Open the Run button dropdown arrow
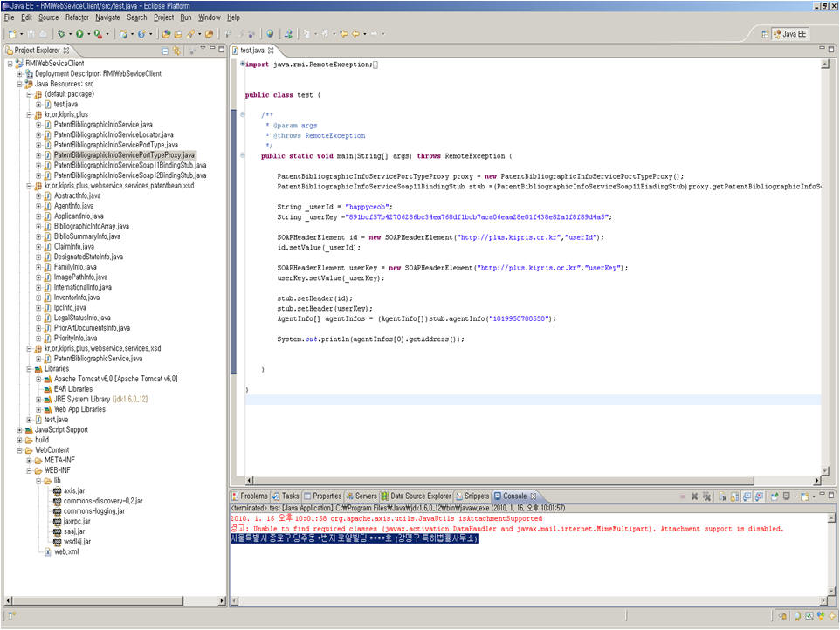Screen dimensions: 840x630 [88, 34]
